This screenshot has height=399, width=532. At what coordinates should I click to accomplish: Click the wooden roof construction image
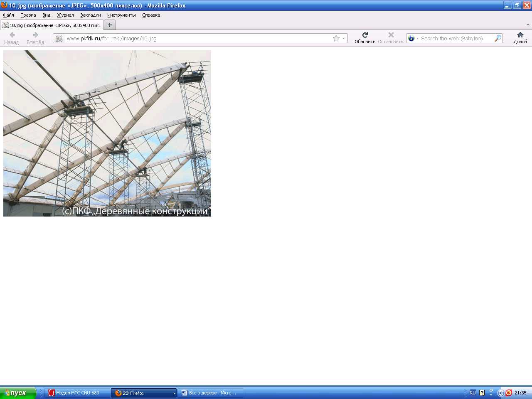click(107, 133)
